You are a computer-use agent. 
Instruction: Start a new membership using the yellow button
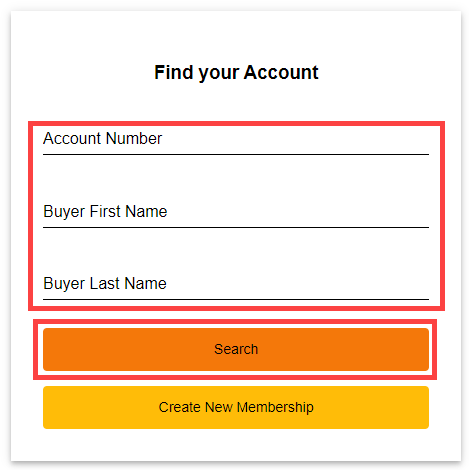tap(236, 407)
